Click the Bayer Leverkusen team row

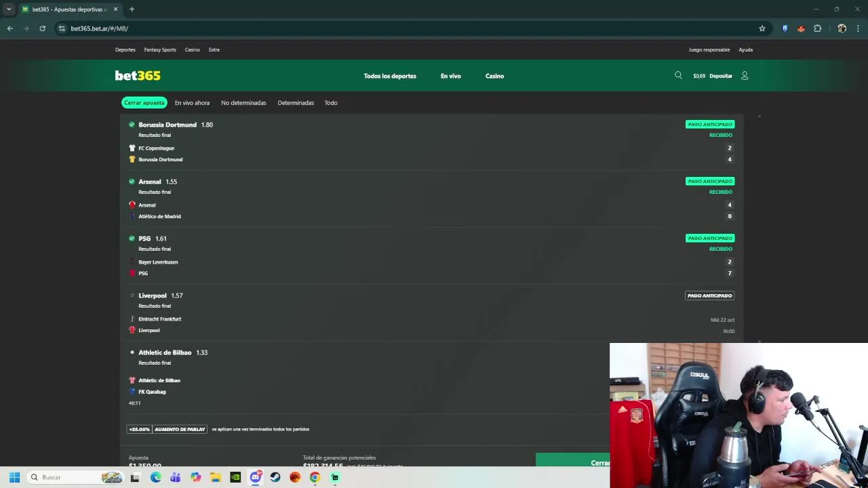click(431, 262)
